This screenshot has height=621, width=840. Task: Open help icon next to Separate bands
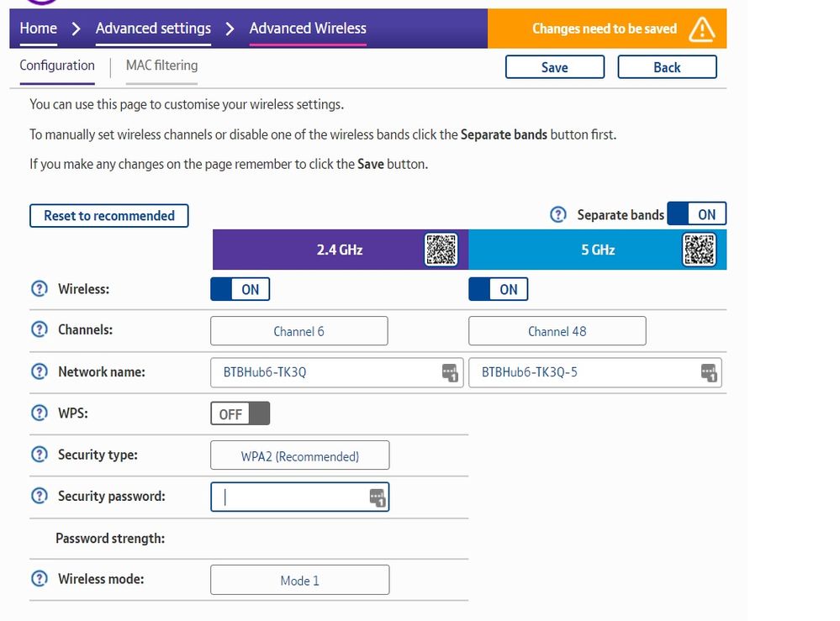[x=558, y=214]
